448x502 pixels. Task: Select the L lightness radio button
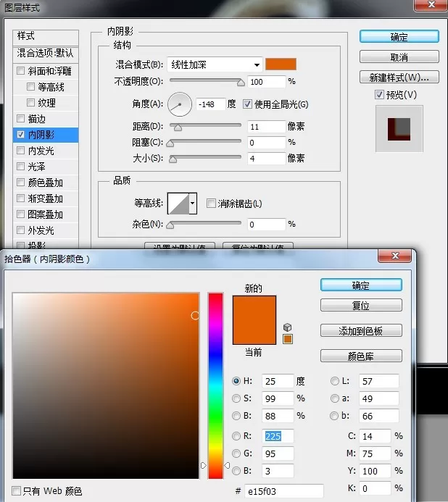335,381
